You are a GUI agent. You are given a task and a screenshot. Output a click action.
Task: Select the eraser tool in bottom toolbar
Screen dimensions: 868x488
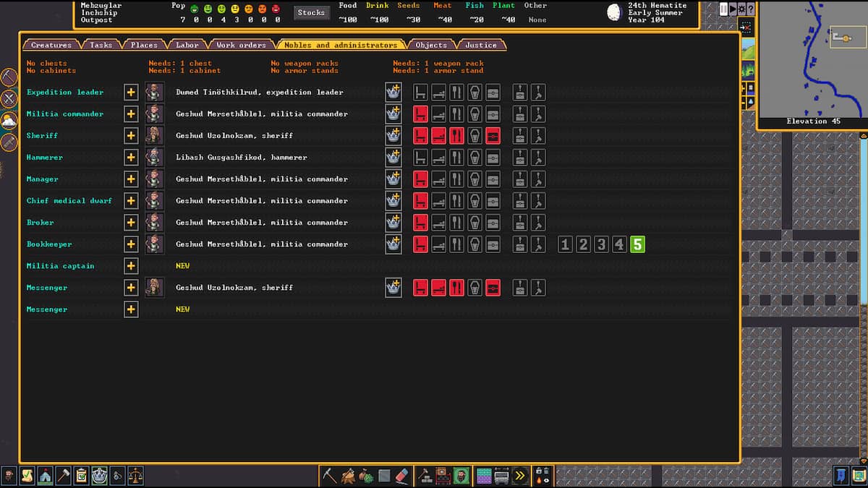point(403,476)
